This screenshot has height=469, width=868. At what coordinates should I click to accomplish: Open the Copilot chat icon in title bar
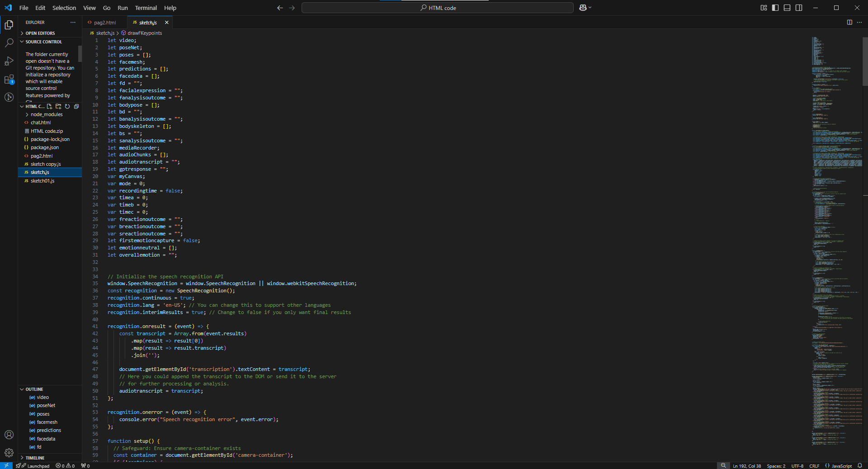(583, 8)
